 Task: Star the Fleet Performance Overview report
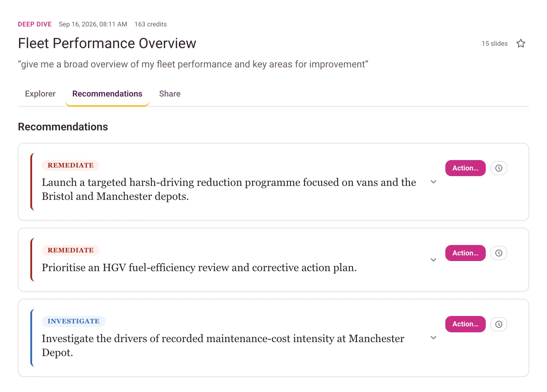click(521, 44)
